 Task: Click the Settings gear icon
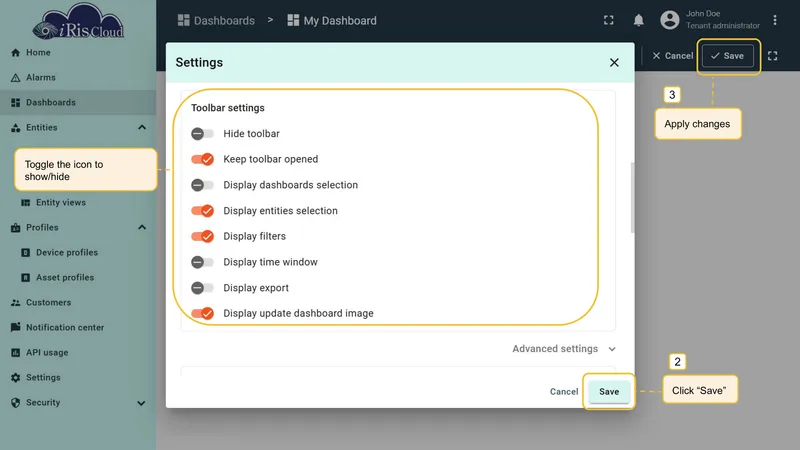pyautogui.click(x=15, y=378)
